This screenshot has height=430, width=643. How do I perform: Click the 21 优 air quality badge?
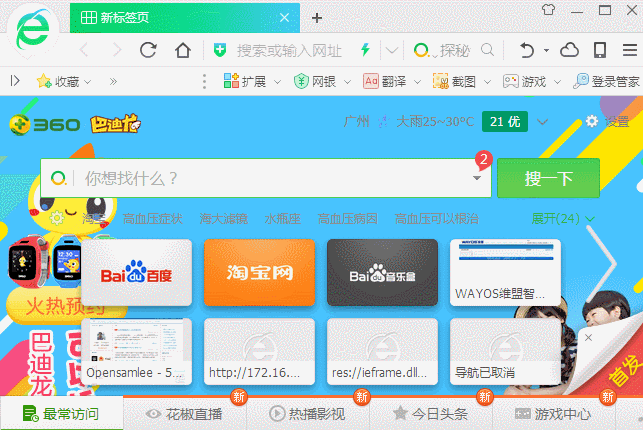pyautogui.click(x=505, y=121)
